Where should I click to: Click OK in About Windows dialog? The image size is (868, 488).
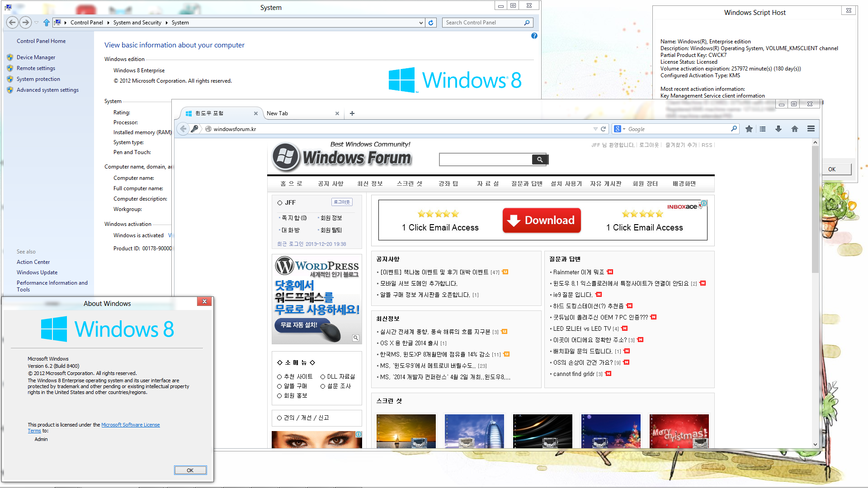[190, 470]
